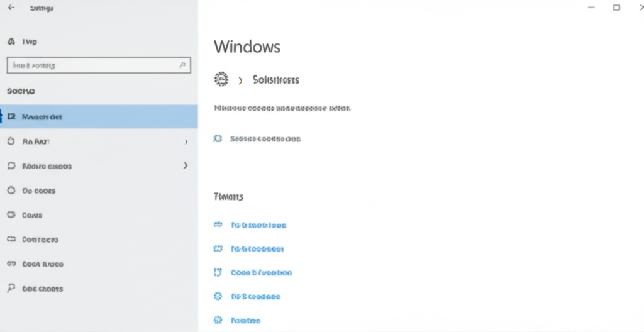
Task: Open the fourth blue link ending in "coodaoo"
Action: click(x=255, y=296)
